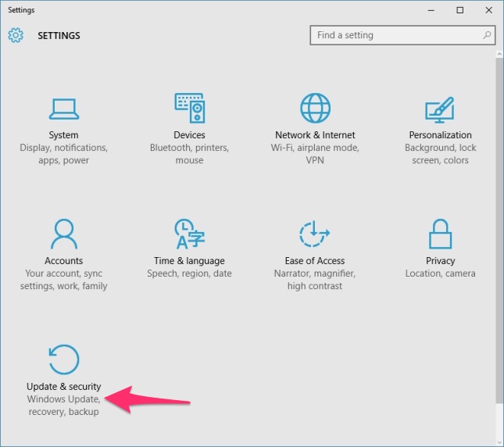Click the scrollbar up arrow
Screen dimensions: 504x447
[x=499, y=54]
